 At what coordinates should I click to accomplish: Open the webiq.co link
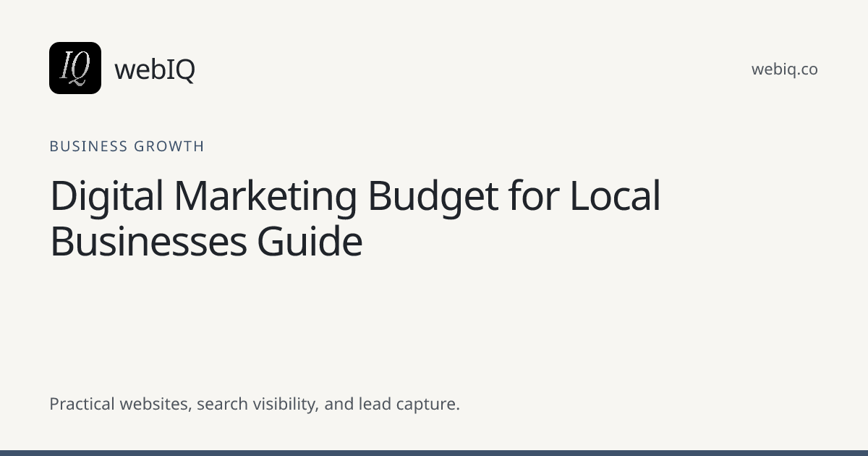(x=785, y=69)
